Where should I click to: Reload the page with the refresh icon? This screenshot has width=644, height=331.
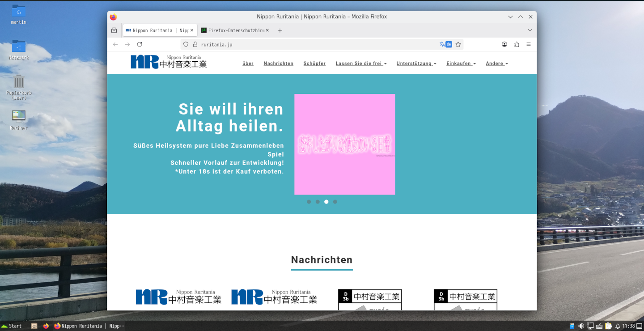click(x=140, y=44)
